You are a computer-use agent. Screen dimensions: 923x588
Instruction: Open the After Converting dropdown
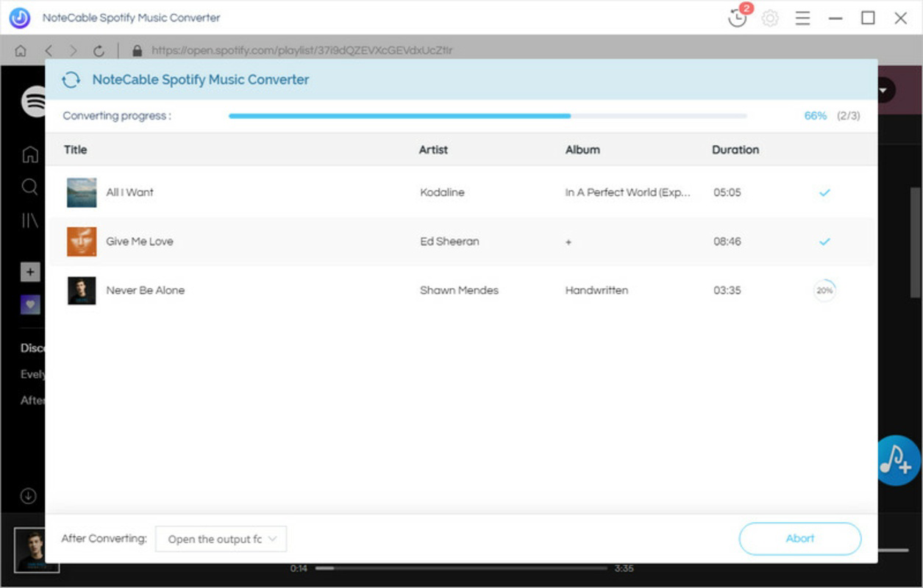tap(221, 539)
